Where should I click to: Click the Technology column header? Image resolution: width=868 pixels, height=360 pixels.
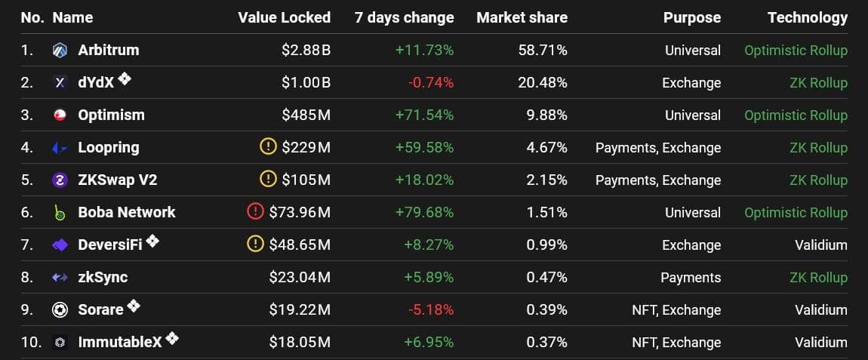coord(807,17)
